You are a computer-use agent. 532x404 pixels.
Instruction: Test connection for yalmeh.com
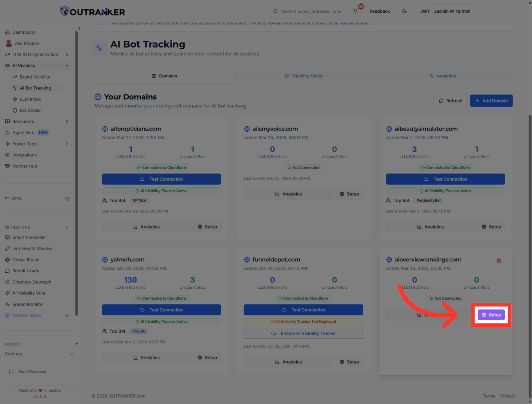pos(161,310)
